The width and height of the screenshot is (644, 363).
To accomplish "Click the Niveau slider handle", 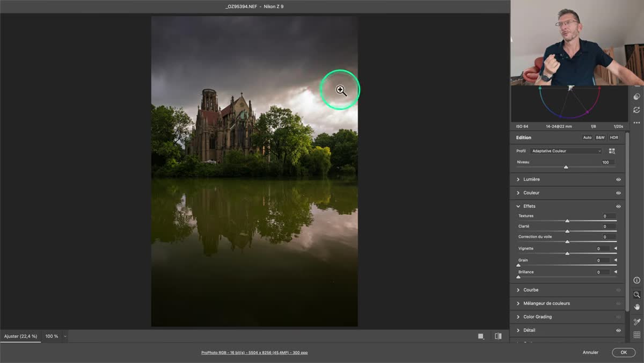I will point(566,167).
